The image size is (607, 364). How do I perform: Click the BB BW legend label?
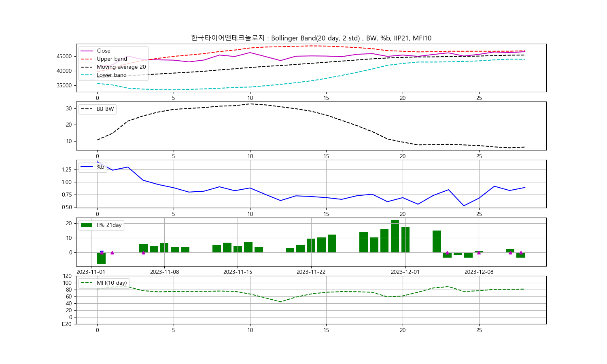[105, 109]
